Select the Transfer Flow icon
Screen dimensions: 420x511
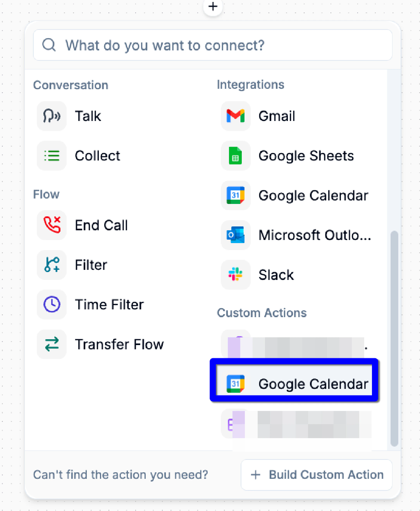pos(52,344)
